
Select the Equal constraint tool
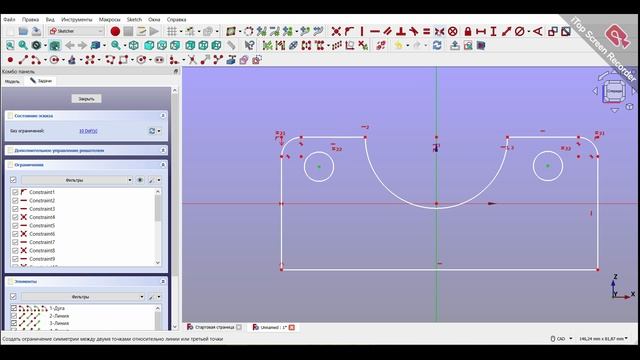(427, 31)
